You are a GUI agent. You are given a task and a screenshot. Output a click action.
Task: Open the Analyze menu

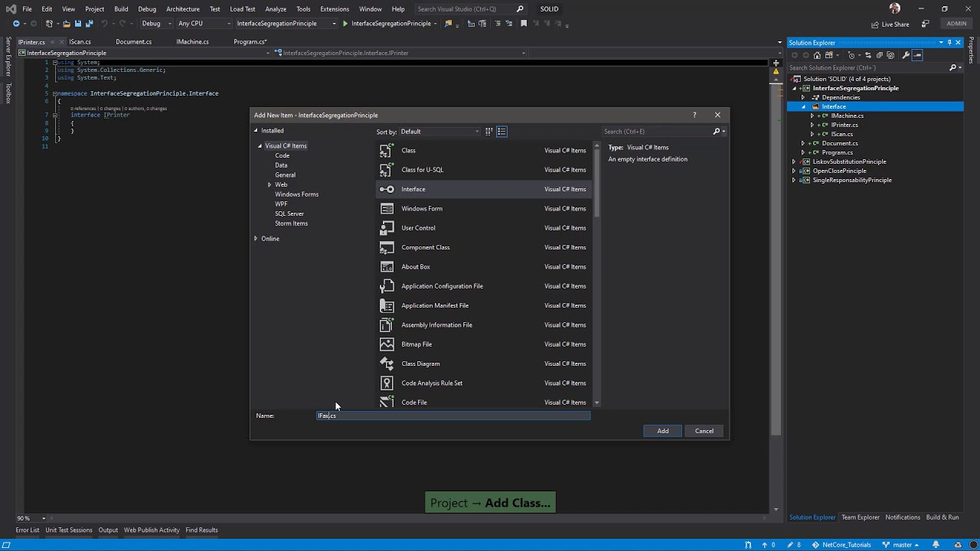(276, 9)
